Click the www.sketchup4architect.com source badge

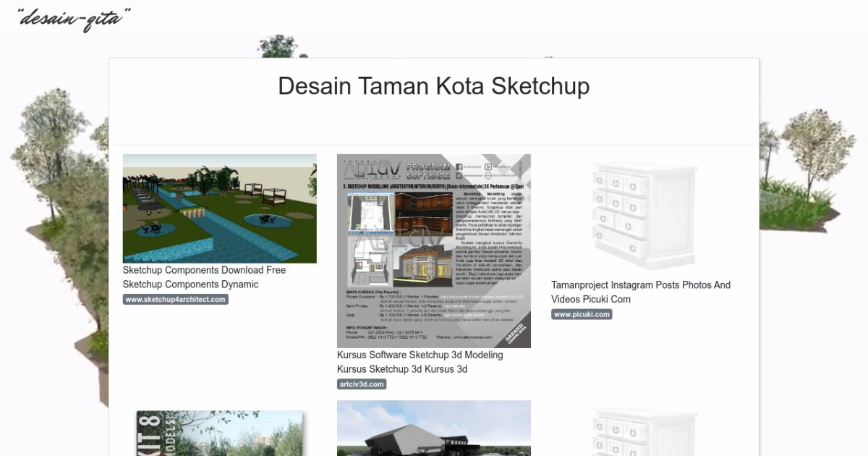[175, 300]
